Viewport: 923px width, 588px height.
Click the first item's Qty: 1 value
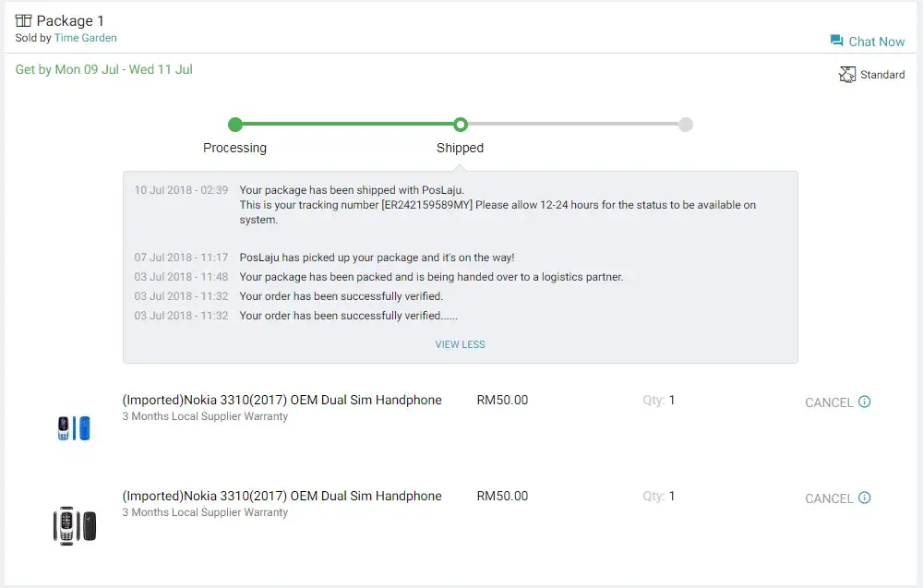coord(659,400)
